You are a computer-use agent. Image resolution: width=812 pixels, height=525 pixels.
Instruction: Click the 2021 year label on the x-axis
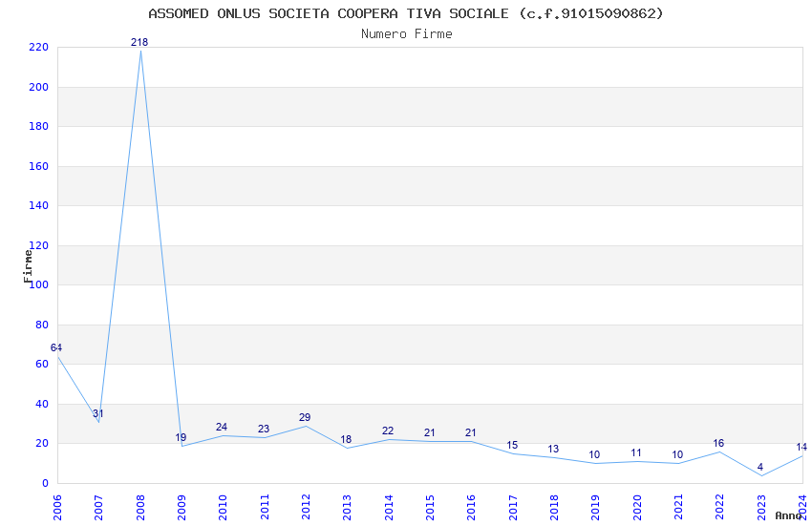click(679, 508)
